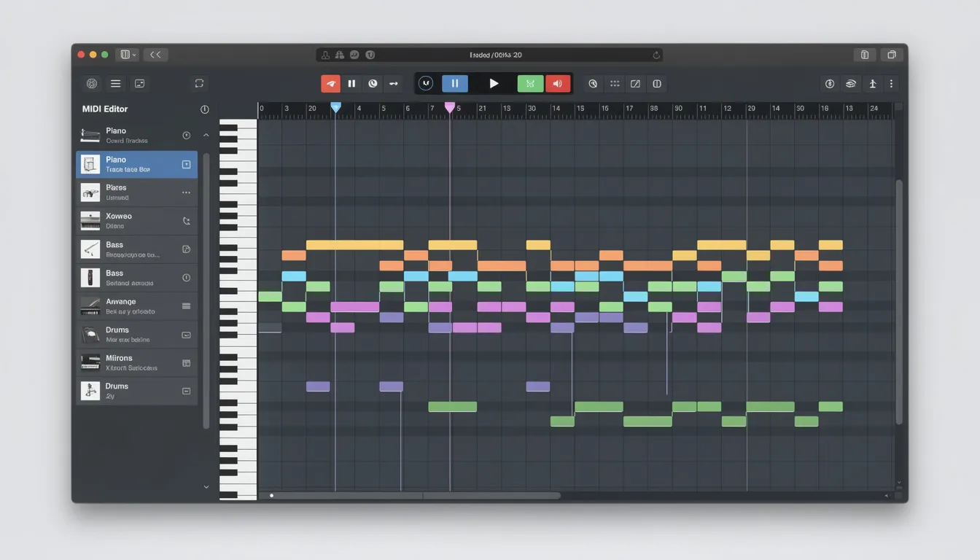Viewport: 980px width, 560px height.
Task: Select the highlighted Piano track in the sidebar
Action: 136,164
